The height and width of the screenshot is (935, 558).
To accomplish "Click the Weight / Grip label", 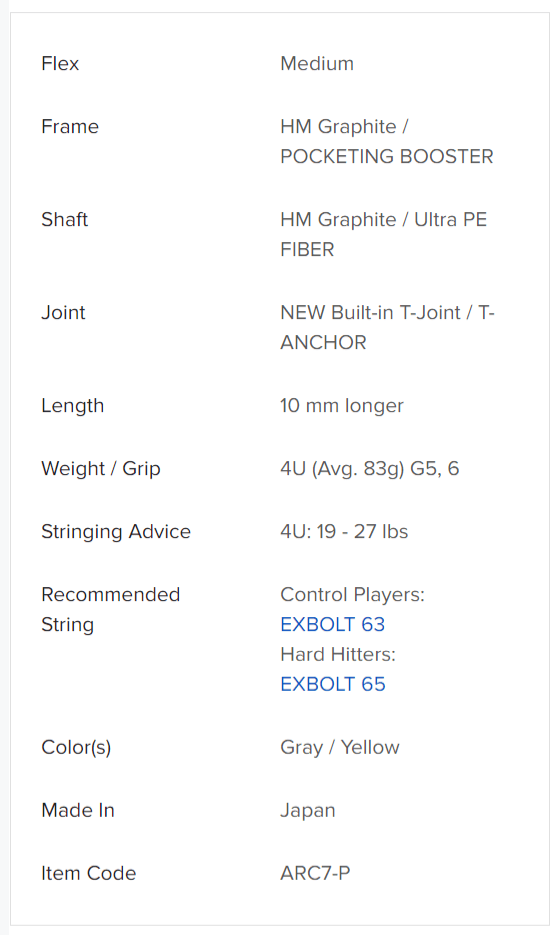I will (101, 469).
